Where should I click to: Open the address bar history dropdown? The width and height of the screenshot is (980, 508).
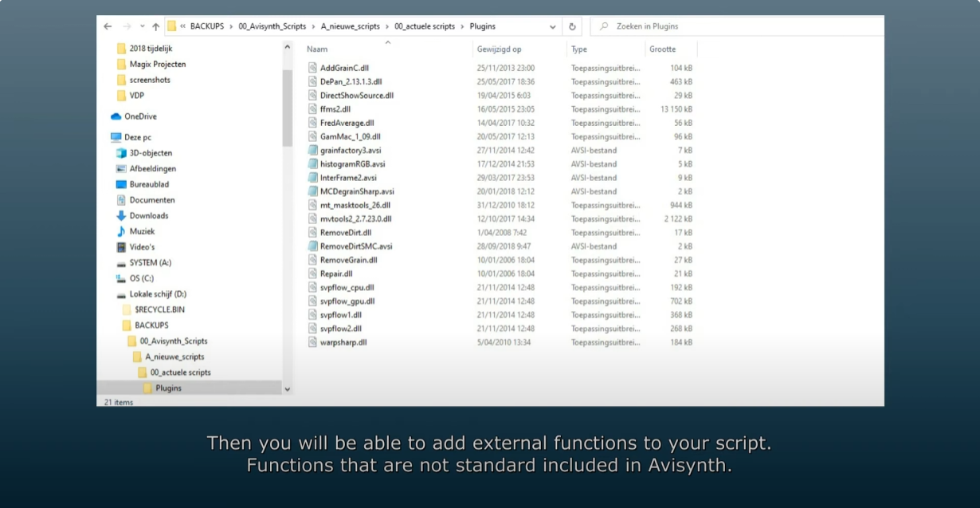tap(553, 26)
